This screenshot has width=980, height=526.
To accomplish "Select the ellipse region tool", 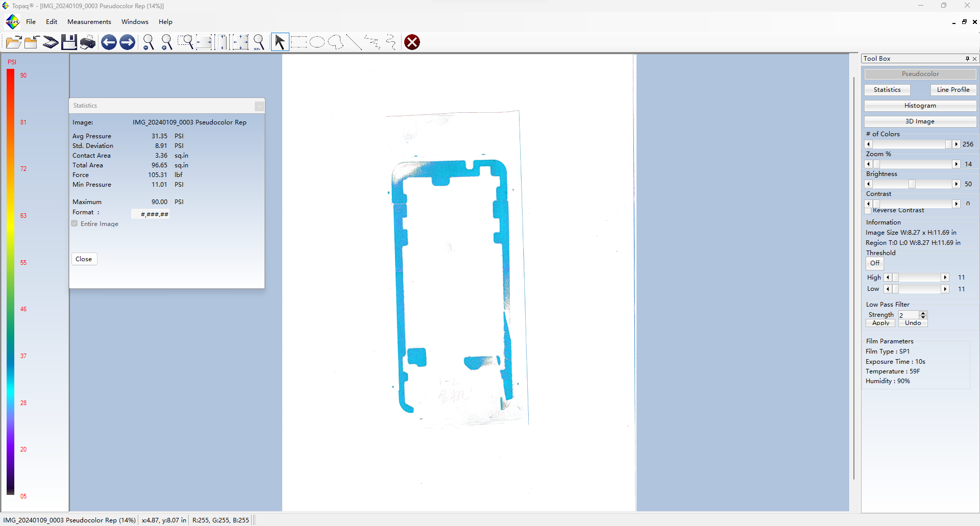I will click(317, 42).
